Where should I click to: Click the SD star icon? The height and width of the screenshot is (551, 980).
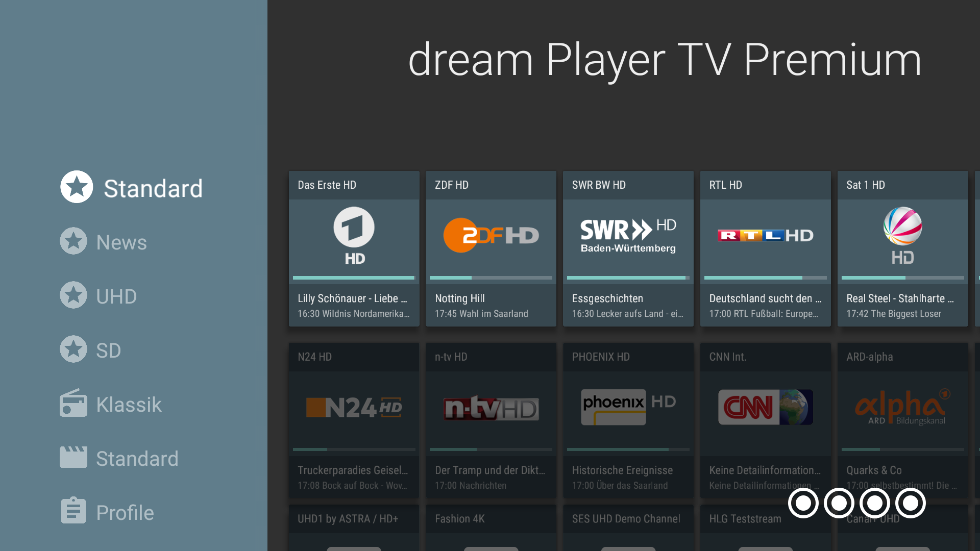coord(73,349)
